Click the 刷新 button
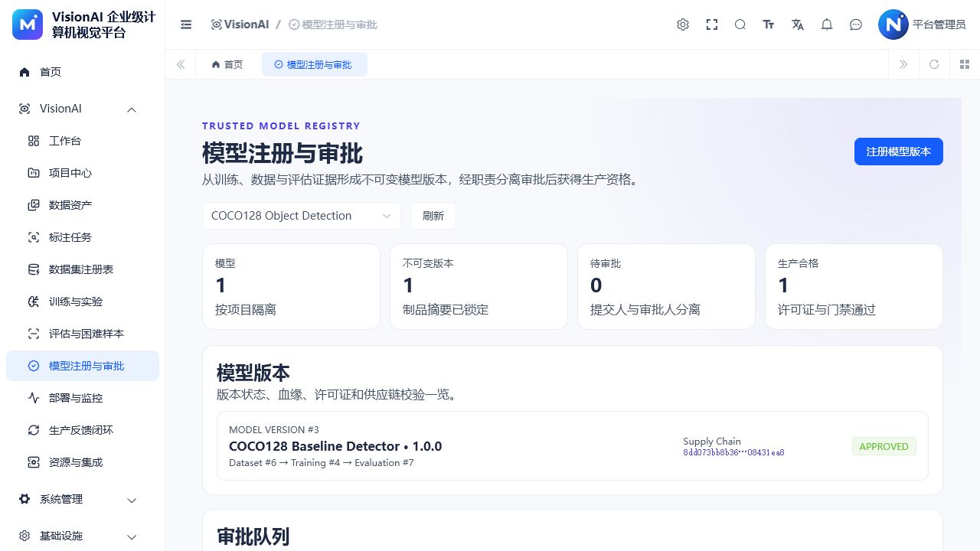 [x=433, y=216]
